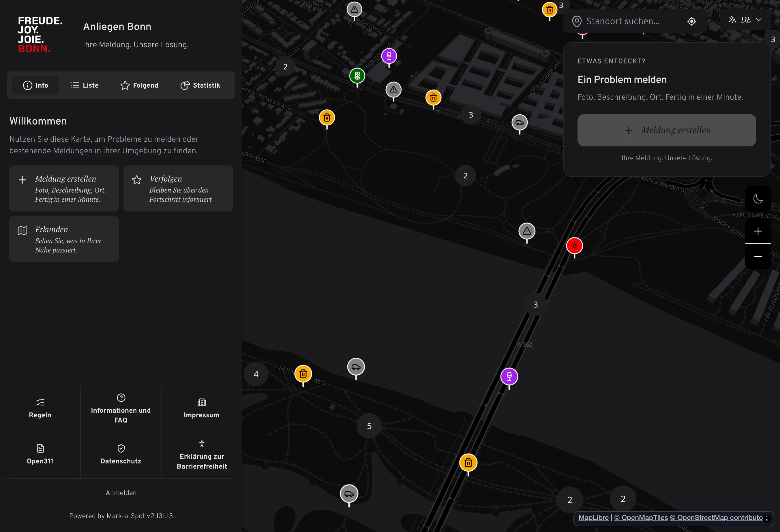The width and height of the screenshot is (780, 532).
Task: Open the Impressum page
Action: (x=201, y=409)
